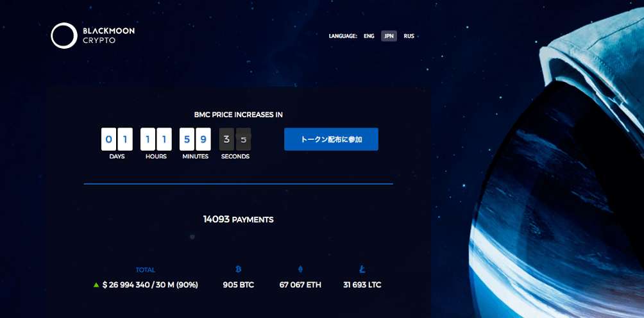Switch language to RUS
The height and width of the screenshot is (318, 644).
[409, 36]
